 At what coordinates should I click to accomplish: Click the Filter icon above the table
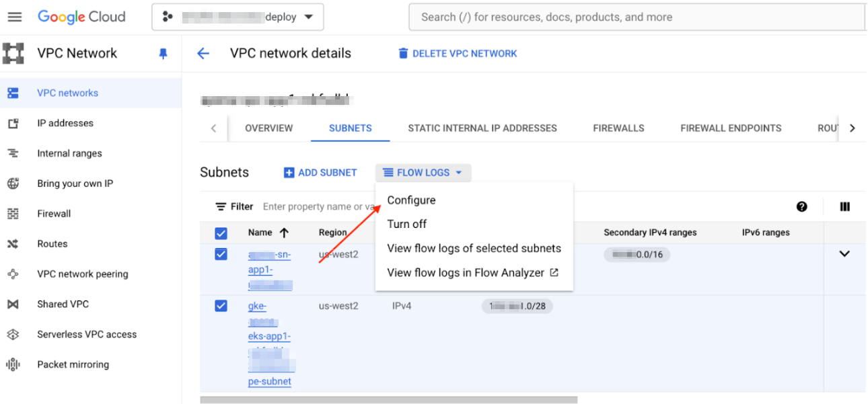(x=220, y=206)
